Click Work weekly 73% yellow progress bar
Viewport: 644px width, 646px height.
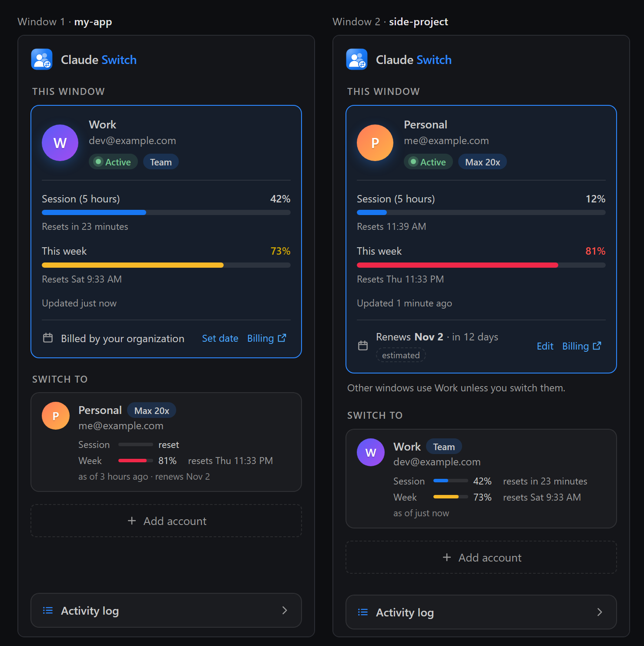click(166, 265)
